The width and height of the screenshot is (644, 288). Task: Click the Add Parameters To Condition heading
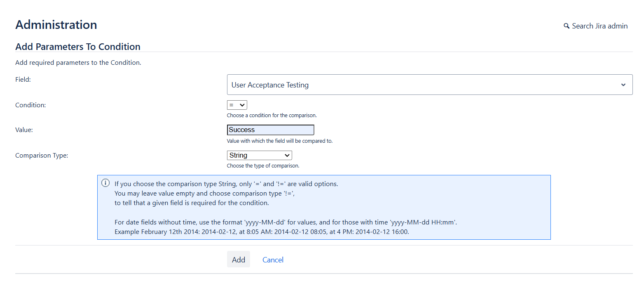[78, 47]
